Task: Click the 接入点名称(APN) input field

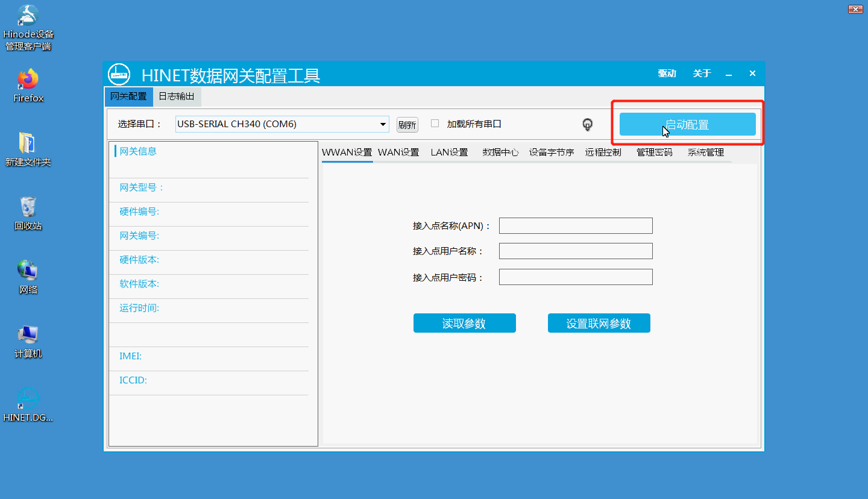Action: [576, 225]
